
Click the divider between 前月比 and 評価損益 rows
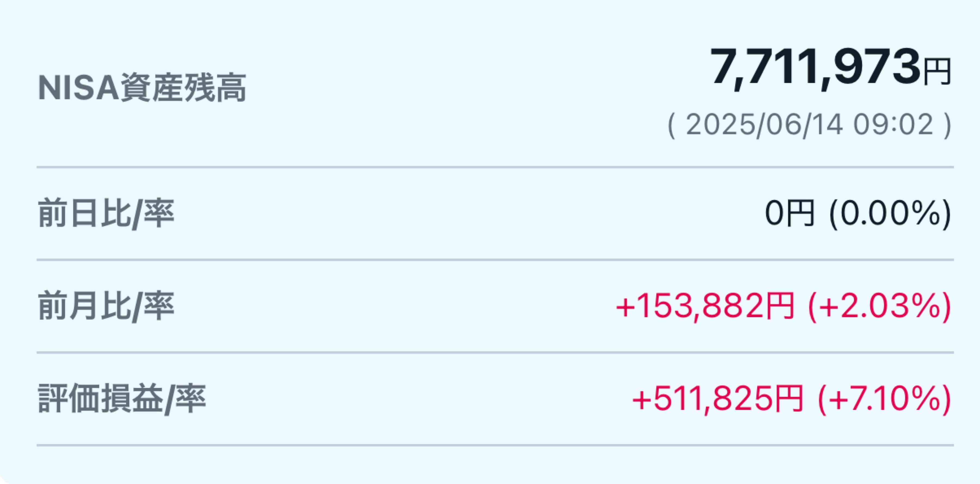[x=495, y=353]
